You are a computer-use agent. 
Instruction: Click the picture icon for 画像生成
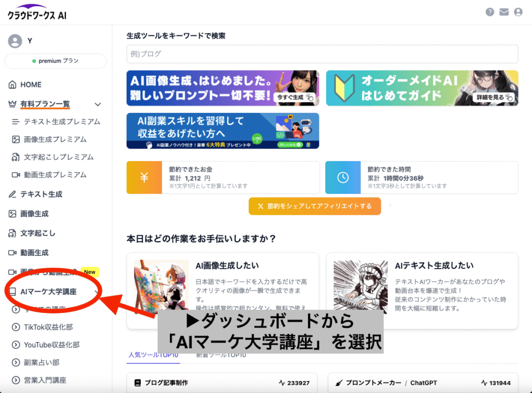12,214
